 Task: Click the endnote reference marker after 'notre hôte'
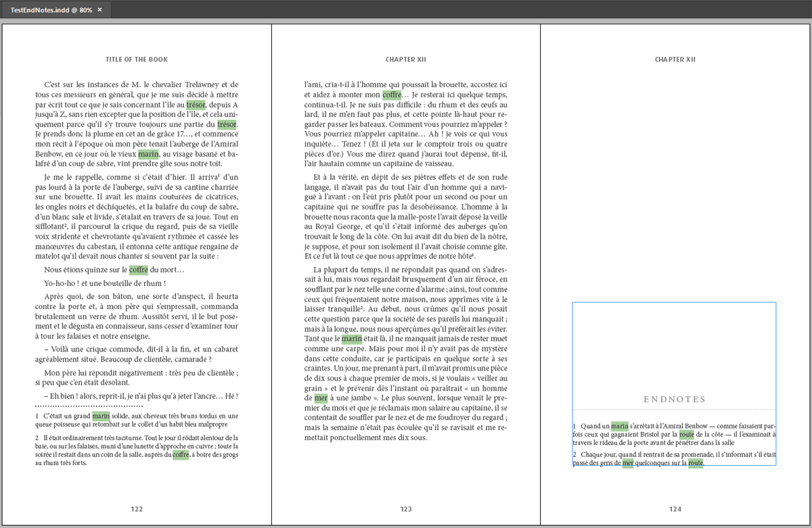pos(472,256)
